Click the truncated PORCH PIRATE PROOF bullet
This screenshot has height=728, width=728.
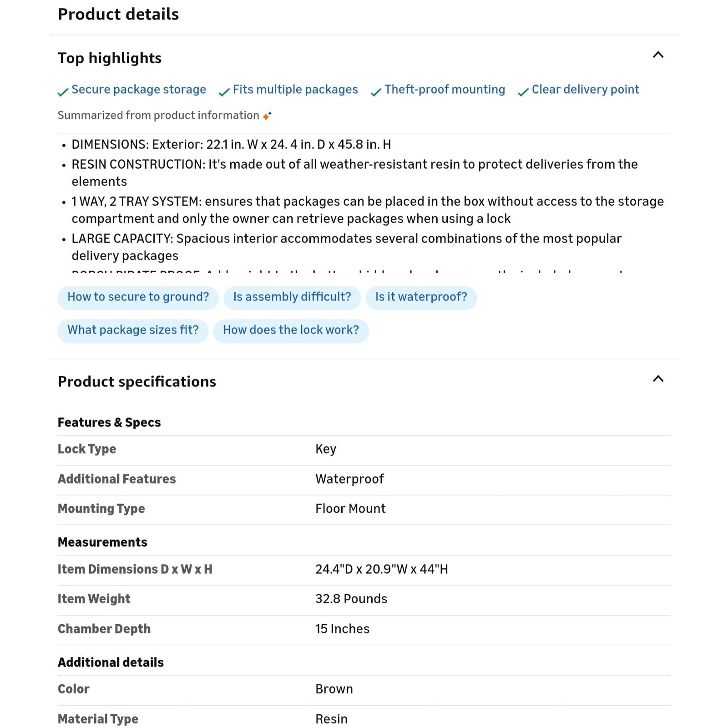tap(346, 270)
